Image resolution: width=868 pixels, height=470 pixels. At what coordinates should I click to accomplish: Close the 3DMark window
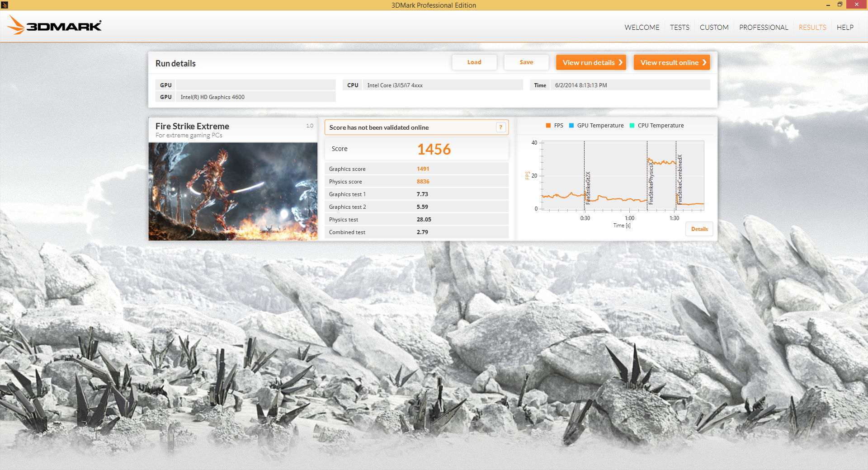click(x=856, y=5)
